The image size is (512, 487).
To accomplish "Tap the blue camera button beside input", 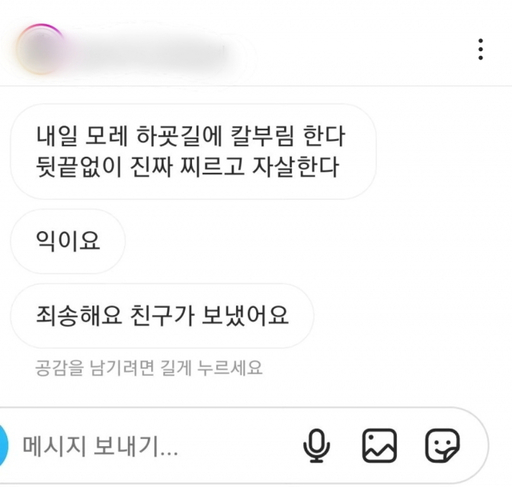I will click(x=3, y=446).
